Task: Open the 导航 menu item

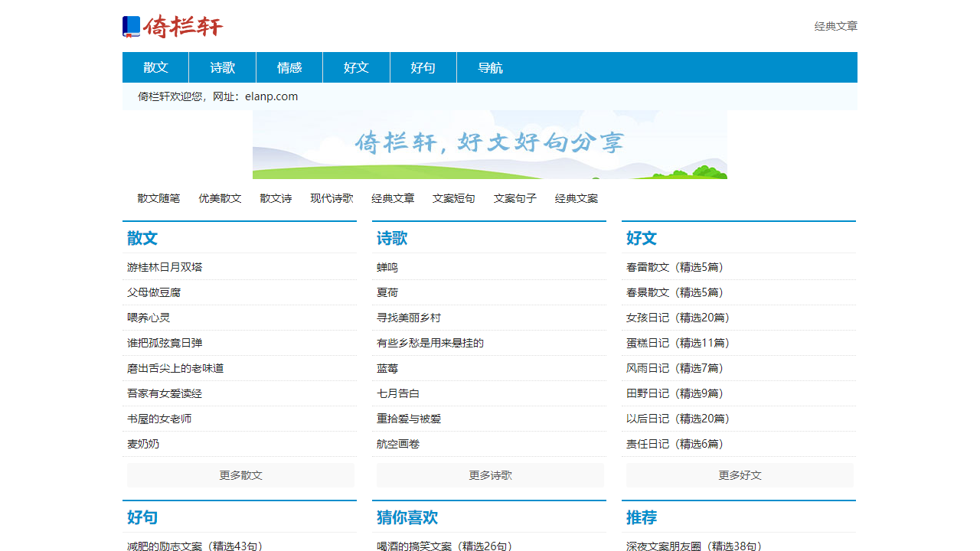Action: pyautogui.click(x=491, y=67)
